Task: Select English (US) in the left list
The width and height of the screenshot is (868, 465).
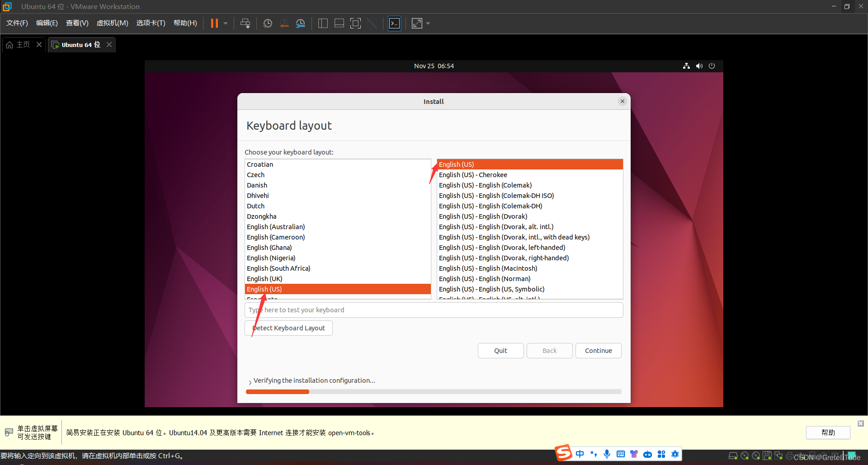Action: click(338, 289)
